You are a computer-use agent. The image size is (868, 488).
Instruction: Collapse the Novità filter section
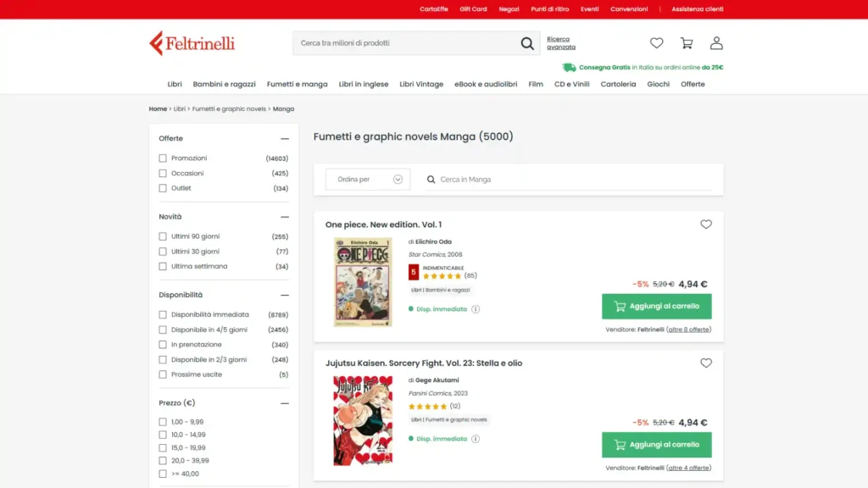pos(285,217)
